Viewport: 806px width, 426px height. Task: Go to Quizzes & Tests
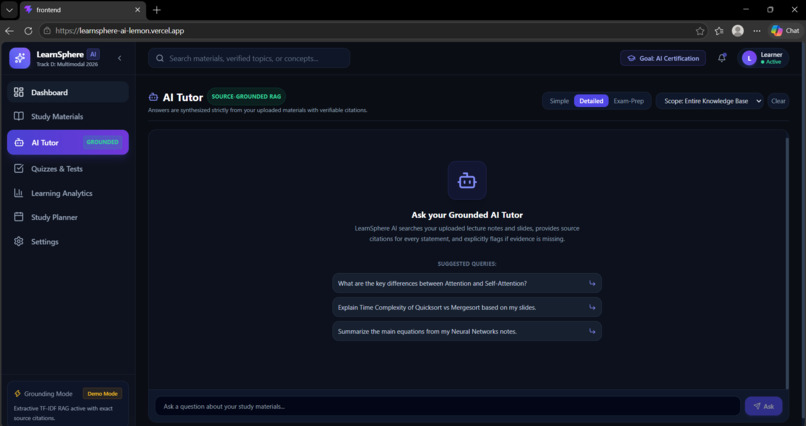[x=68, y=169]
